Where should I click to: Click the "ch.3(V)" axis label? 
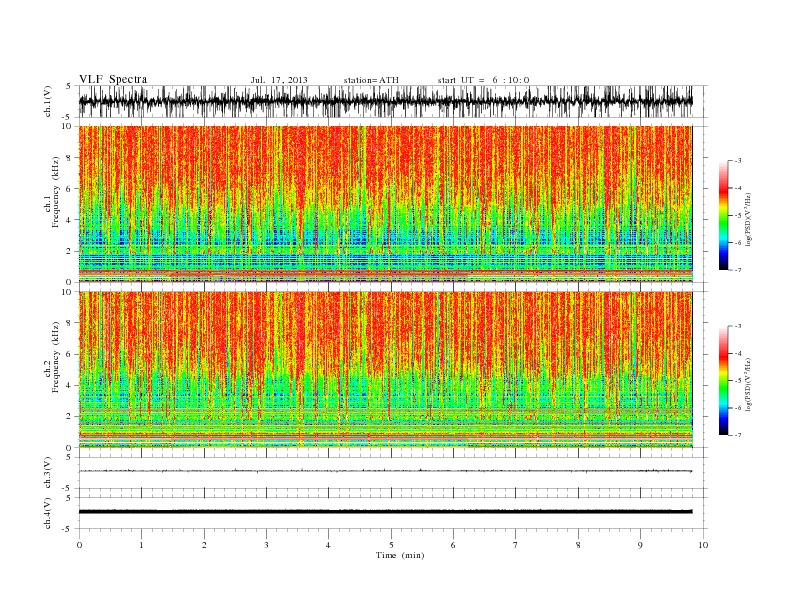(48, 473)
